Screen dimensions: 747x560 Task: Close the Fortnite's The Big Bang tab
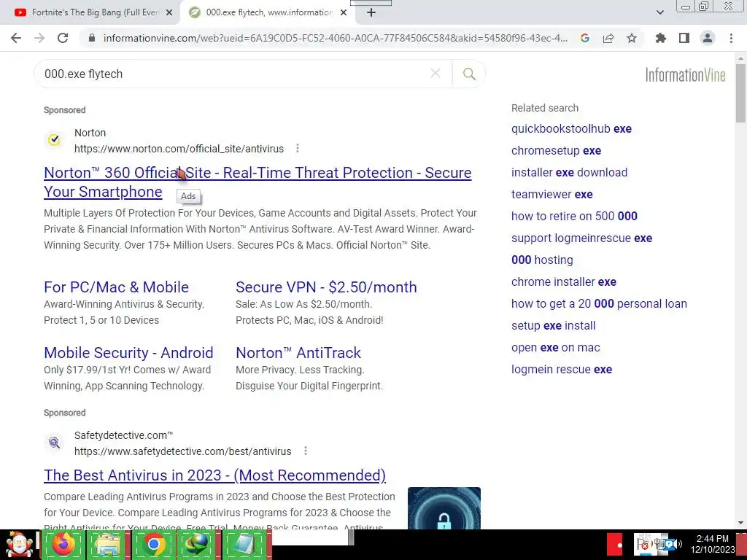coord(169,13)
